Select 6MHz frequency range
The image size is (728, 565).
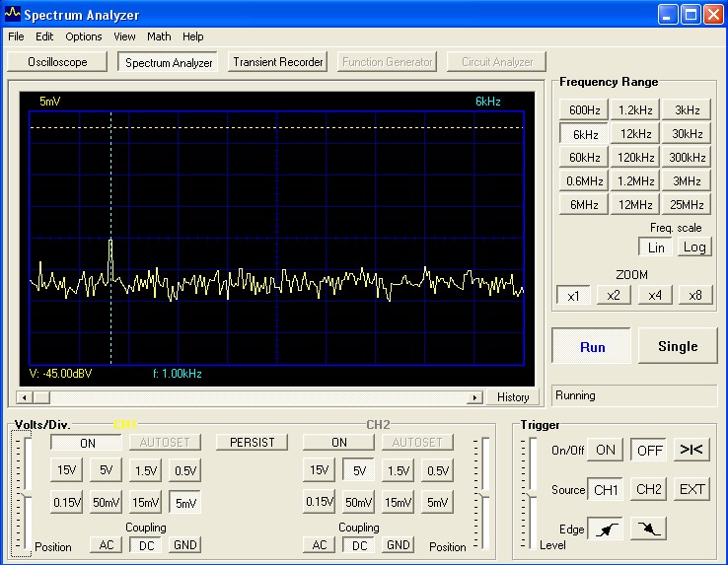584,204
